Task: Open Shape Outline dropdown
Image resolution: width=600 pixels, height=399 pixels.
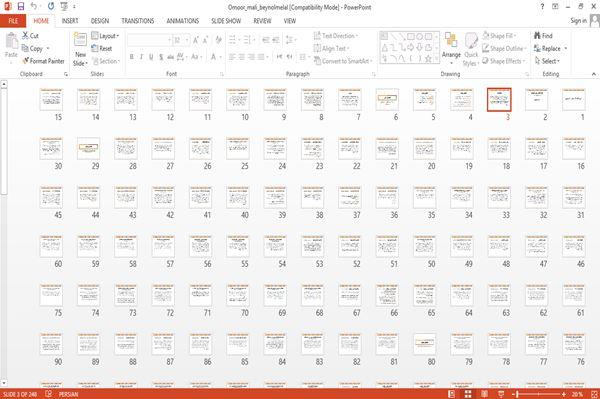Action: tap(504, 48)
